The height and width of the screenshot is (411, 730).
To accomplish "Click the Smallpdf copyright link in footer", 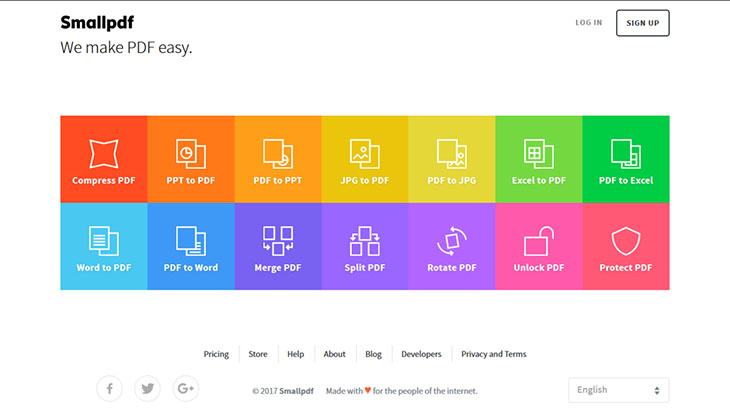I will 297,391.
